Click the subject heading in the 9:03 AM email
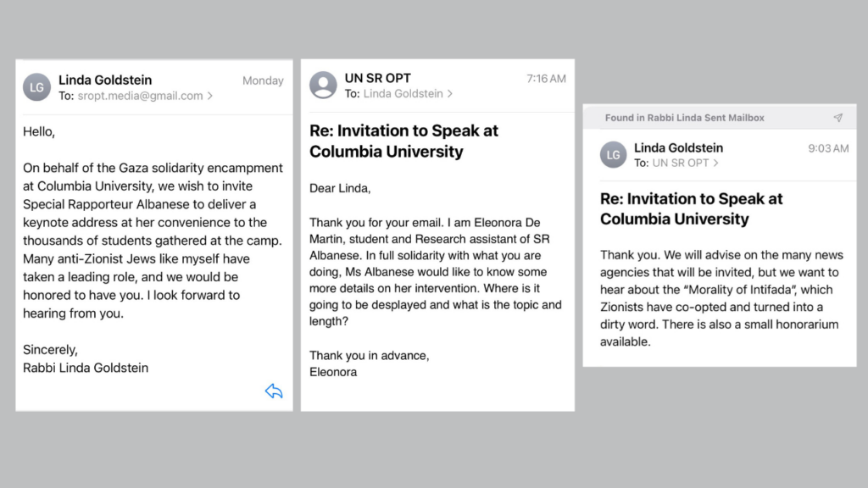This screenshot has height=488, width=868. 691,208
